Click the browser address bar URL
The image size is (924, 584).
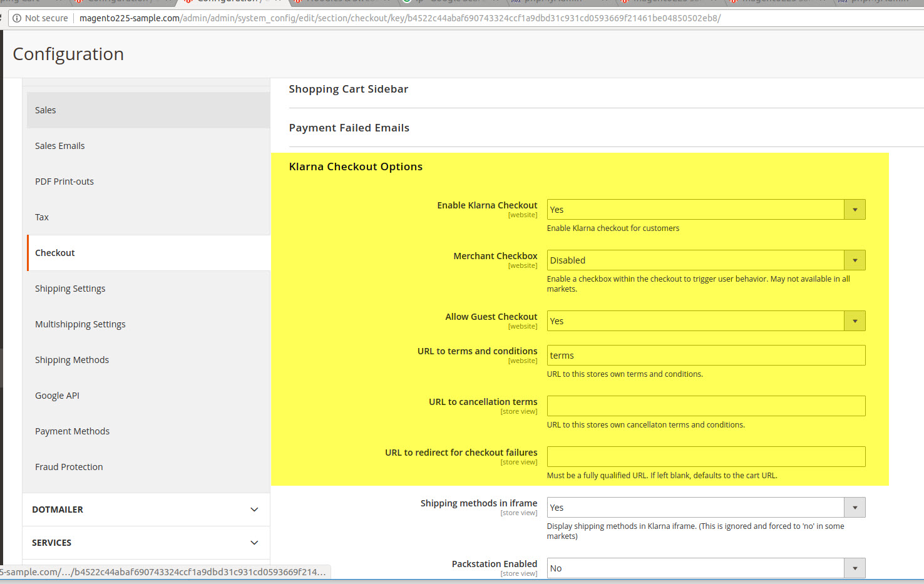pos(401,18)
